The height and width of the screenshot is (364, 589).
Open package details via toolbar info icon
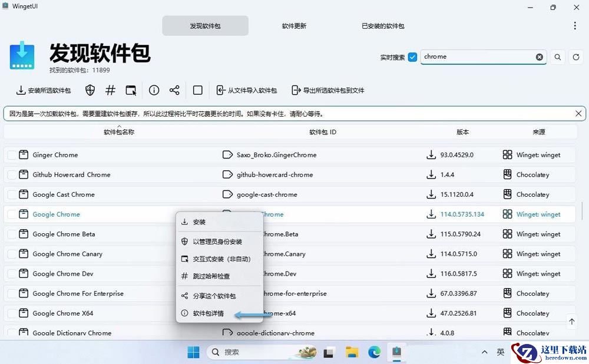pyautogui.click(x=154, y=90)
